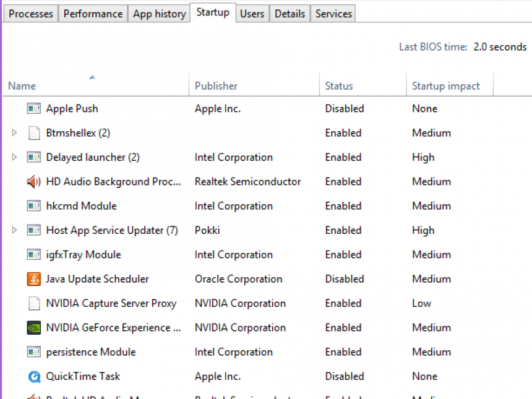Click the igfxTray Module icon
The width and height of the screenshot is (532, 399).
[x=34, y=255]
